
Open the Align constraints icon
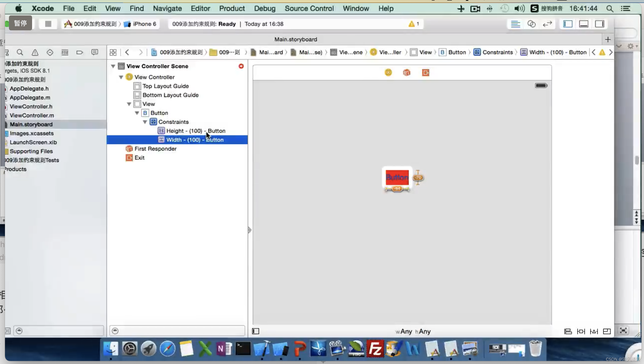(x=568, y=331)
